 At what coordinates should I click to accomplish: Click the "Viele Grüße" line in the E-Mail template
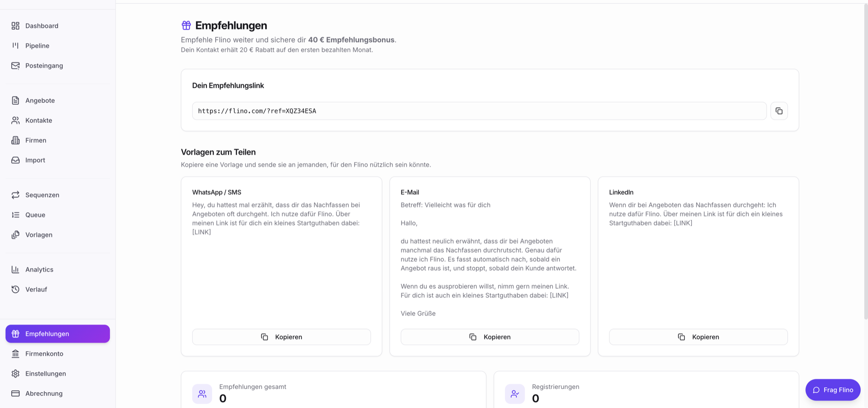418,313
